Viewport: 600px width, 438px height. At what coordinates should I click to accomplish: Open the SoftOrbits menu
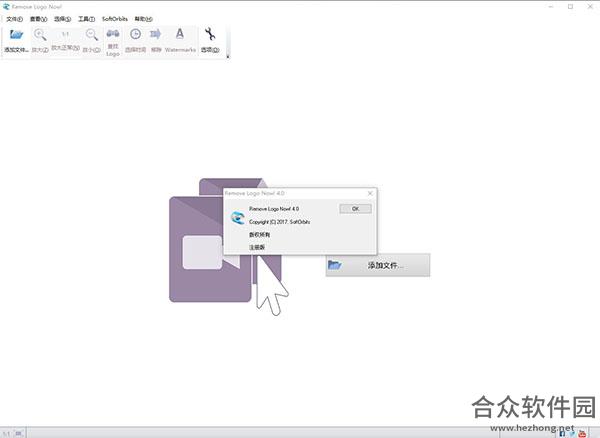[x=115, y=19]
